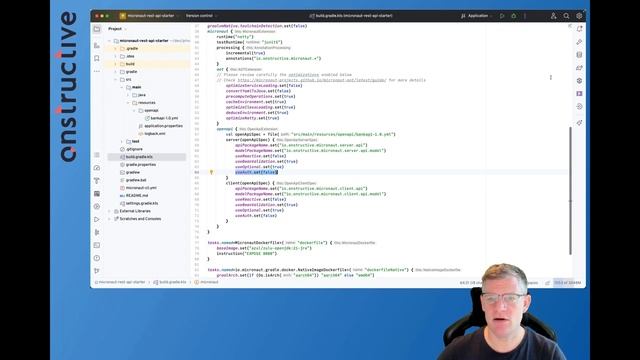Open the hexagon icon on right strip
The image size is (640, 360).
[579, 81]
